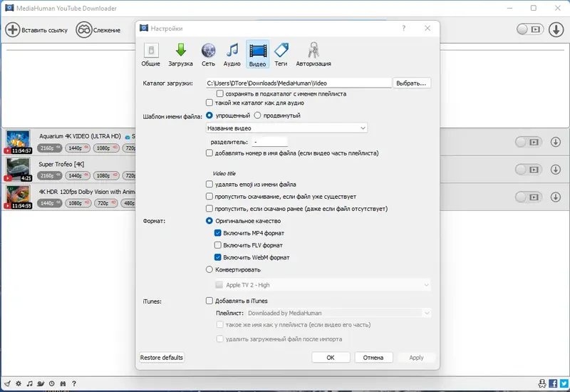
Task: Toggle video switch for Aquarium 4K VIDEO row
Action: (529, 142)
